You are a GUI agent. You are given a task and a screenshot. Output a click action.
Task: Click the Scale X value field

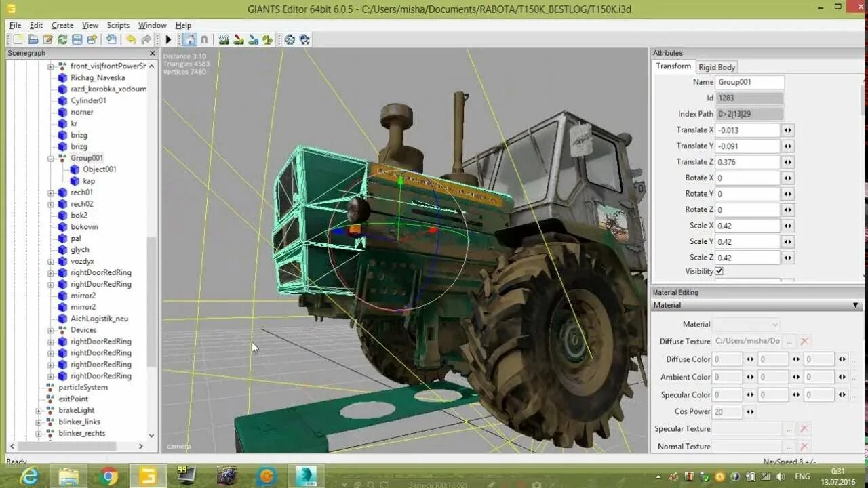pos(747,226)
